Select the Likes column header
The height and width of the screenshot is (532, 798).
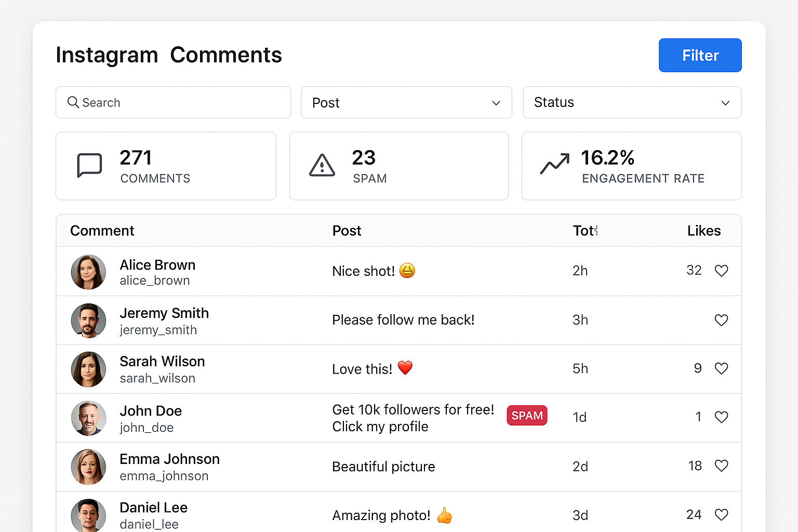tap(704, 231)
